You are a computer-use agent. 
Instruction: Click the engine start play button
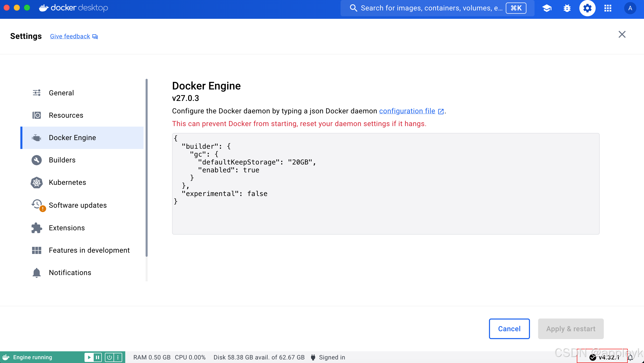click(89, 357)
